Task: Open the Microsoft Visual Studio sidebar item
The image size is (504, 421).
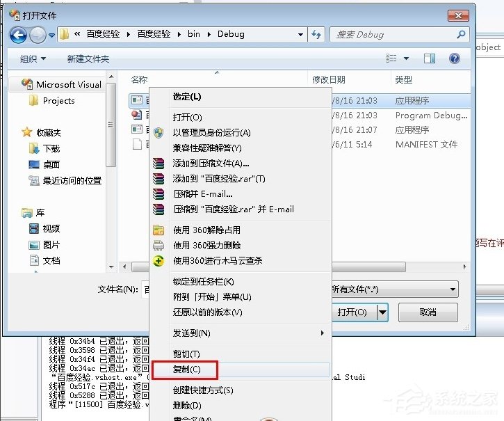Action: tap(68, 84)
